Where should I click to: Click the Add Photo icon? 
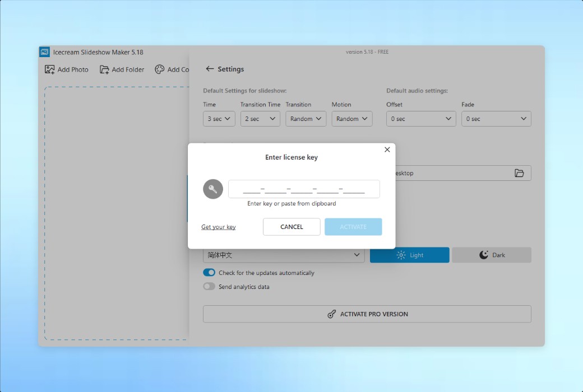pyautogui.click(x=49, y=69)
